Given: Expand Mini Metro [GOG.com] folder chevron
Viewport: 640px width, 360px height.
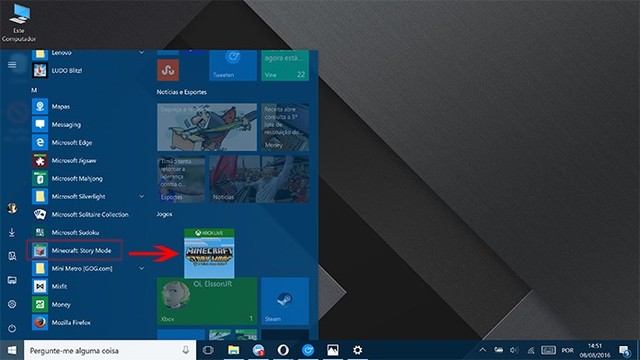Looking at the screenshot, I should 141,268.
